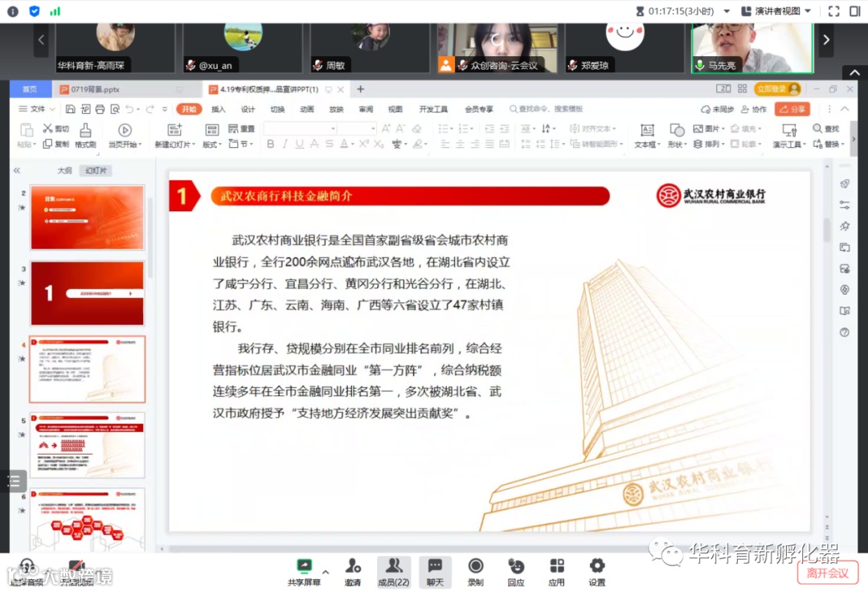Click the network signal bars icon
Viewport: 868px width, 592px height.
[x=55, y=11]
